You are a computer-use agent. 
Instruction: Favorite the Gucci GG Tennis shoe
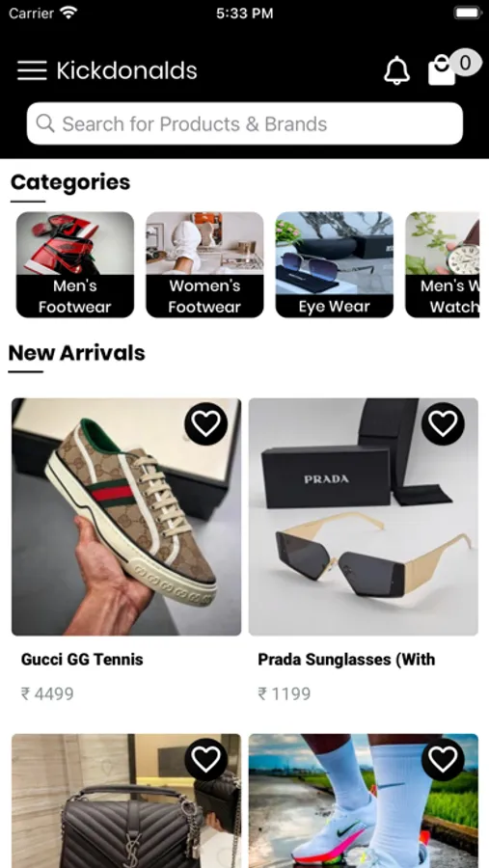(206, 423)
